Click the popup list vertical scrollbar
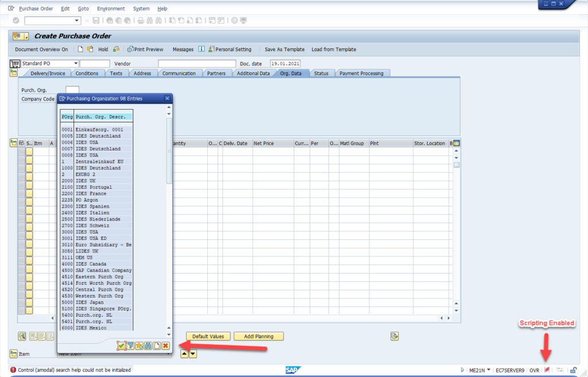Viewport: 588px width, 377px height. [169, 150]
